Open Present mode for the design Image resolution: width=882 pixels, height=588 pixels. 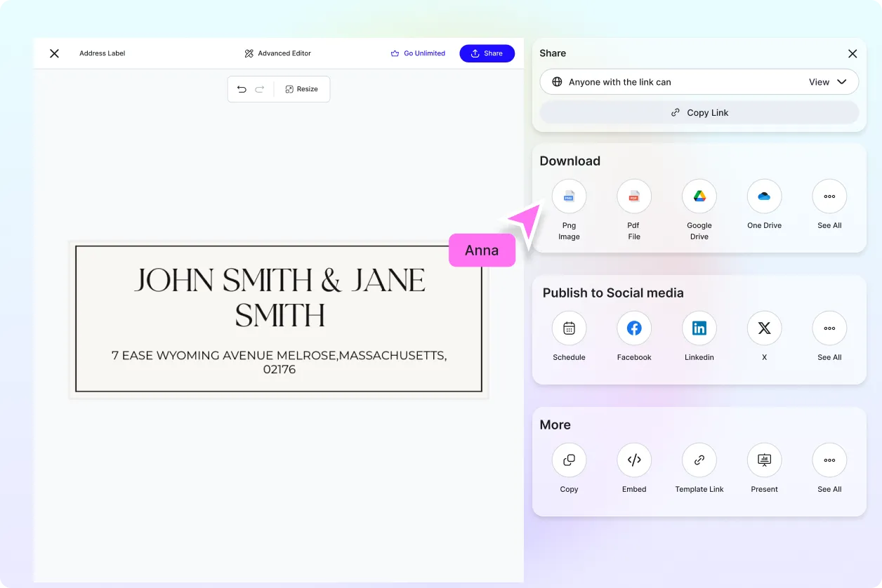(x=764, y=460)
